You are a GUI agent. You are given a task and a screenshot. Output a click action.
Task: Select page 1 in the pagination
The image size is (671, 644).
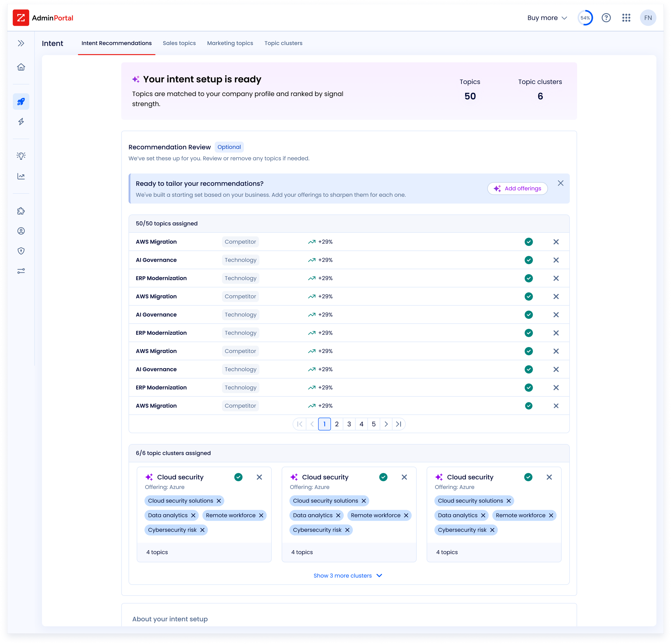324,424
